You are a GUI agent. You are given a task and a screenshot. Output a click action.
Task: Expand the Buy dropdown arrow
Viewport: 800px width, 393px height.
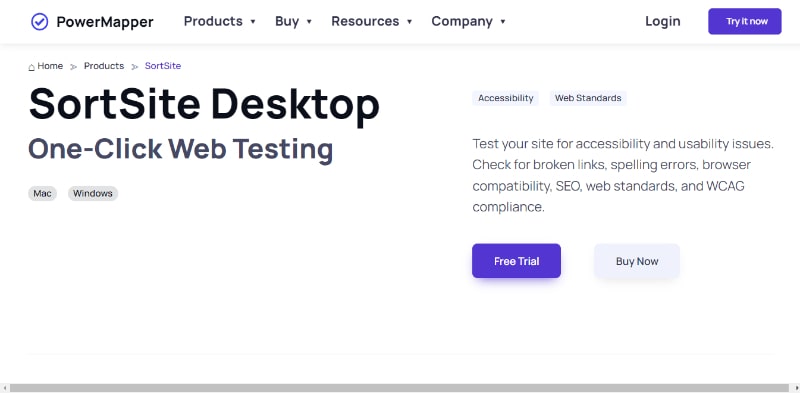309,22
